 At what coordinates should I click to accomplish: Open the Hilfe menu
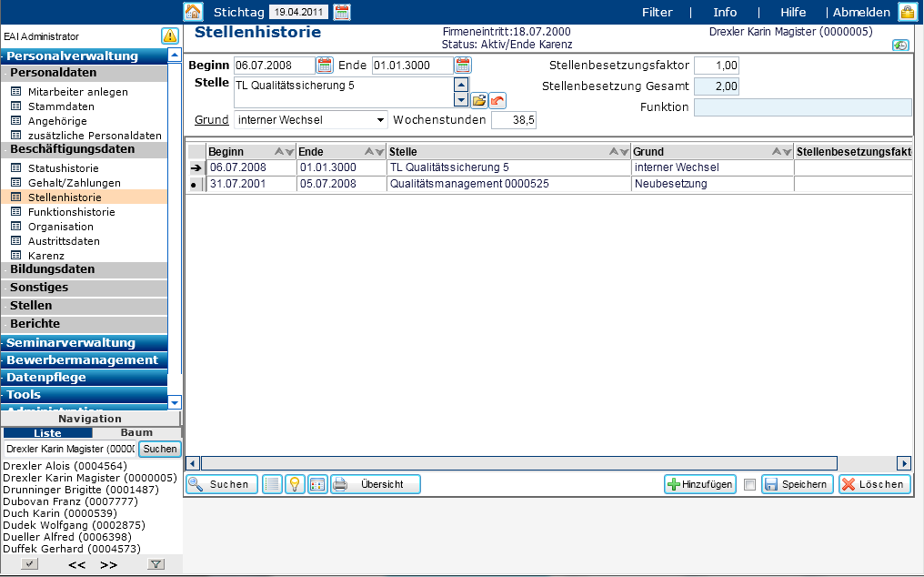coord(793,13)
